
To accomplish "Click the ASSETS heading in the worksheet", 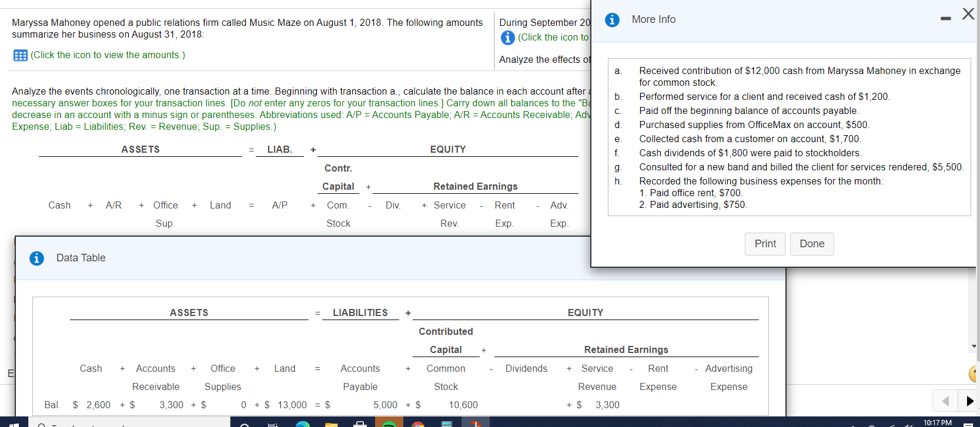I will [141, 149].
